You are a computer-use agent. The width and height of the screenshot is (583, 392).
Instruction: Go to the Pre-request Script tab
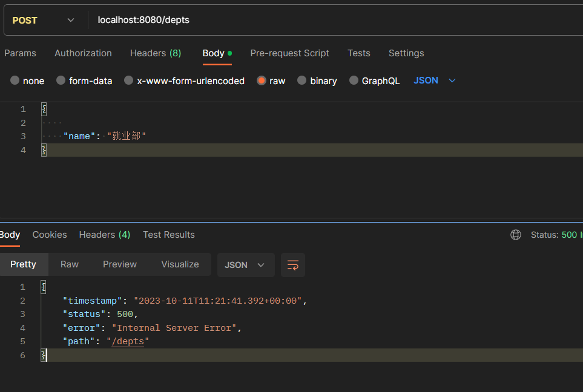[x=289, y=53]
